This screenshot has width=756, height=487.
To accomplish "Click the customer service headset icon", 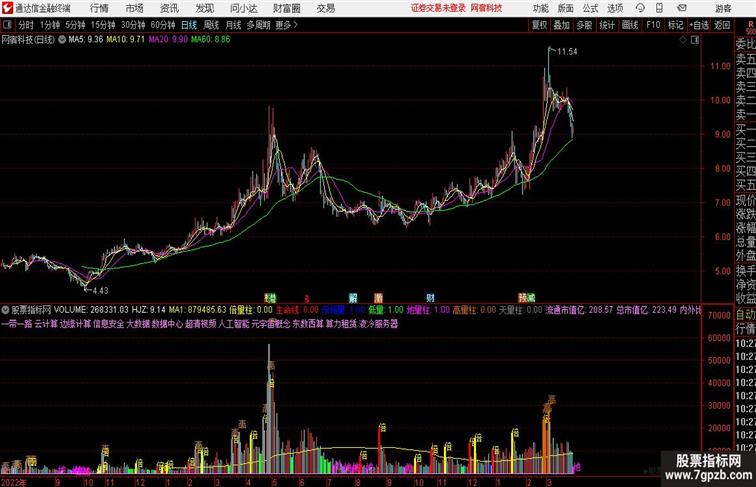I will click(x=640, y=8).
